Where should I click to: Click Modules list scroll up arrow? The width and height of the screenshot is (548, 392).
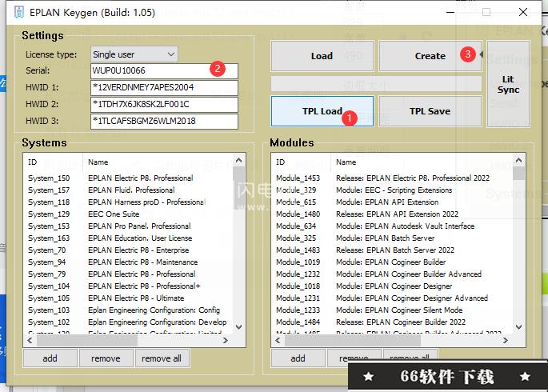point(519,160)
